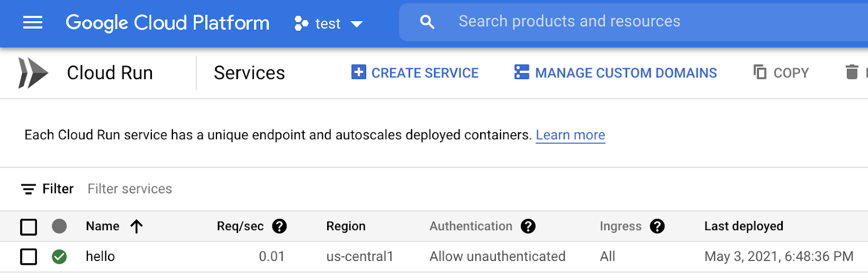Open Authentication help question icon
This screenshot has height=280, width=868.
coord(528,226)
